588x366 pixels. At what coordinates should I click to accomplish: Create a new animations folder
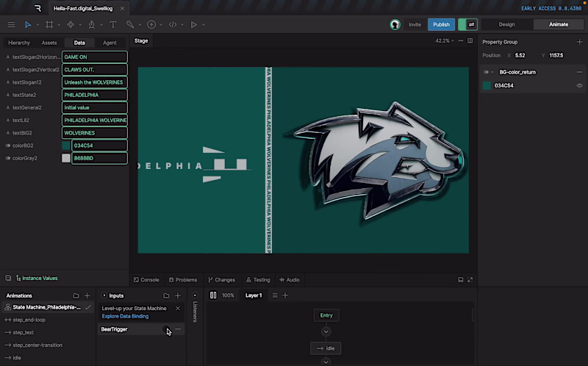76,296
